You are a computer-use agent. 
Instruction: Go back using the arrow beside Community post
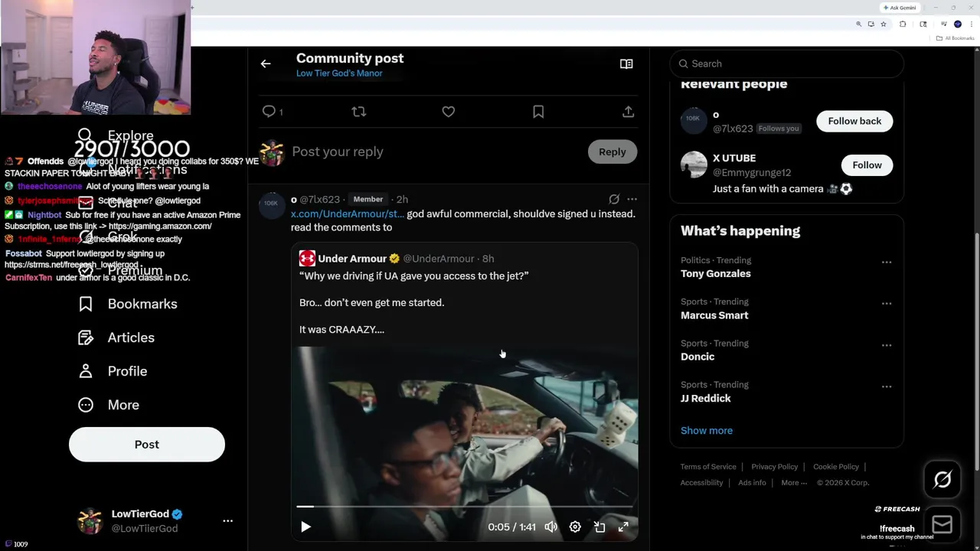[x=266, y=64]
